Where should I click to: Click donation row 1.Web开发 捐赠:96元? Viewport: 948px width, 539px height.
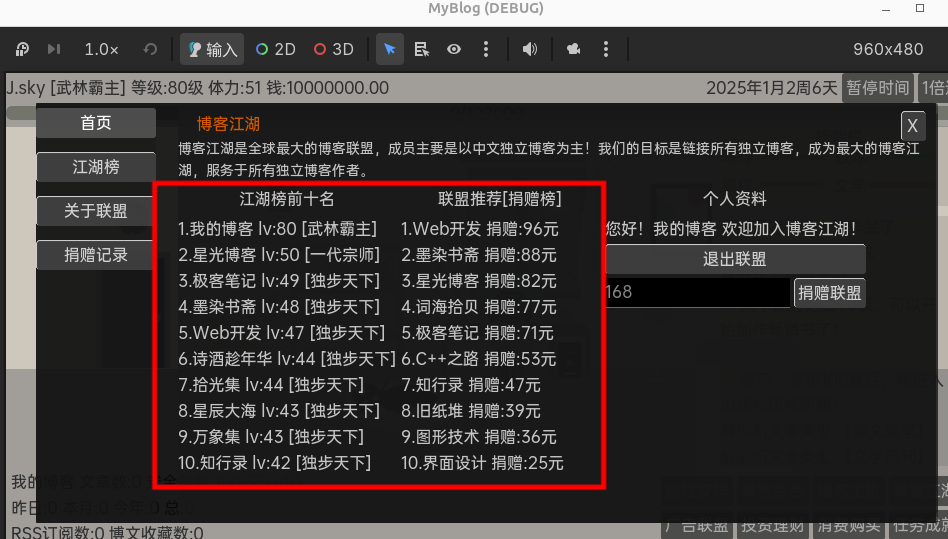coord(480,229)
